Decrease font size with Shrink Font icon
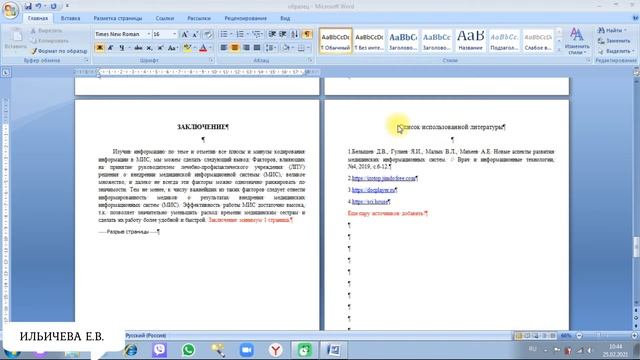640x360 pixels. 195,35
